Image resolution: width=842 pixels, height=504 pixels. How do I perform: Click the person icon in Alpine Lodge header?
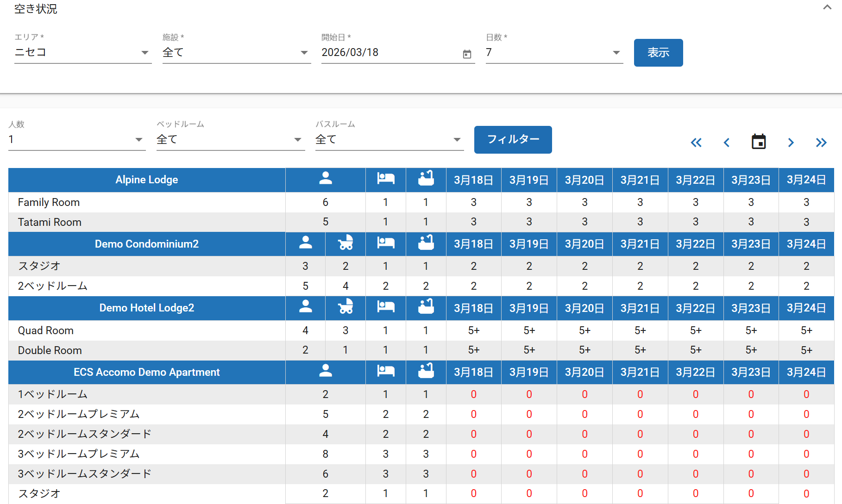tap(326, 180)
